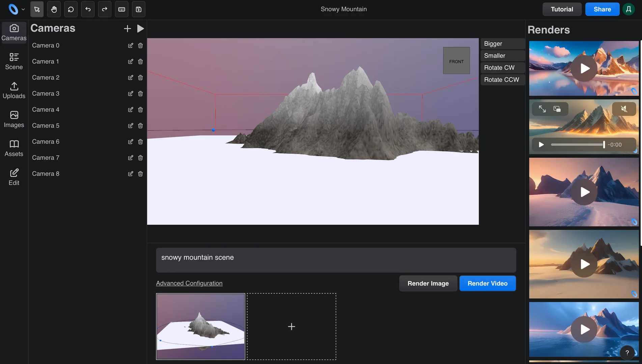Viewport: 642px width, 364px height.
Task: Delete Camera 3 with trash icon
Action: pyautogui.click(x=140, y=94)
